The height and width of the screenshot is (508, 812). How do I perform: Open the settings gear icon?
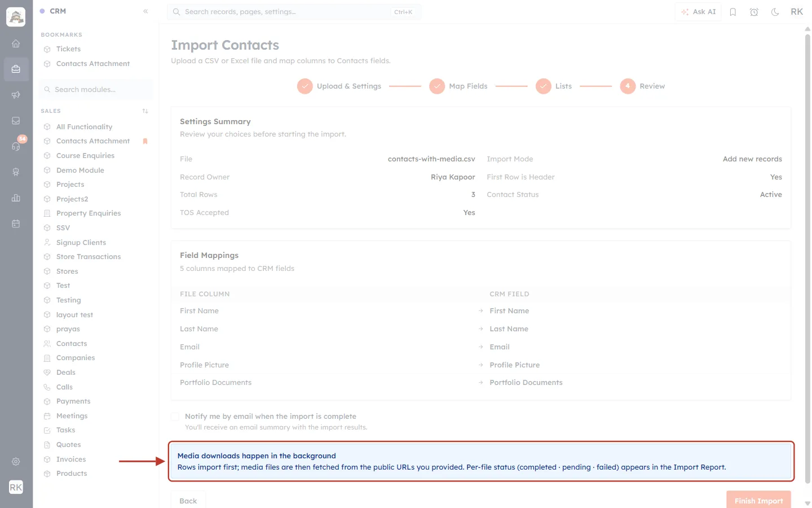click(x=16, y=462)
